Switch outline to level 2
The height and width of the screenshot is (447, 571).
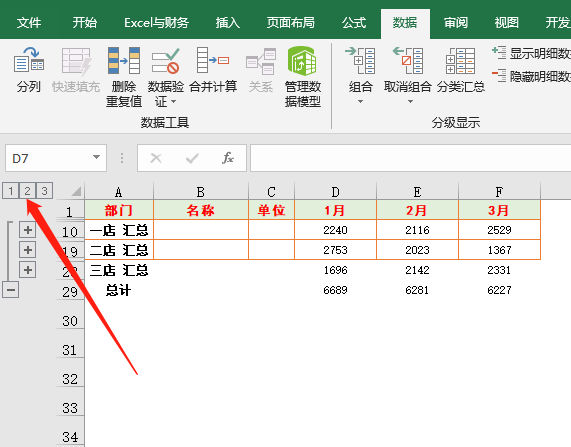(27, 191)
